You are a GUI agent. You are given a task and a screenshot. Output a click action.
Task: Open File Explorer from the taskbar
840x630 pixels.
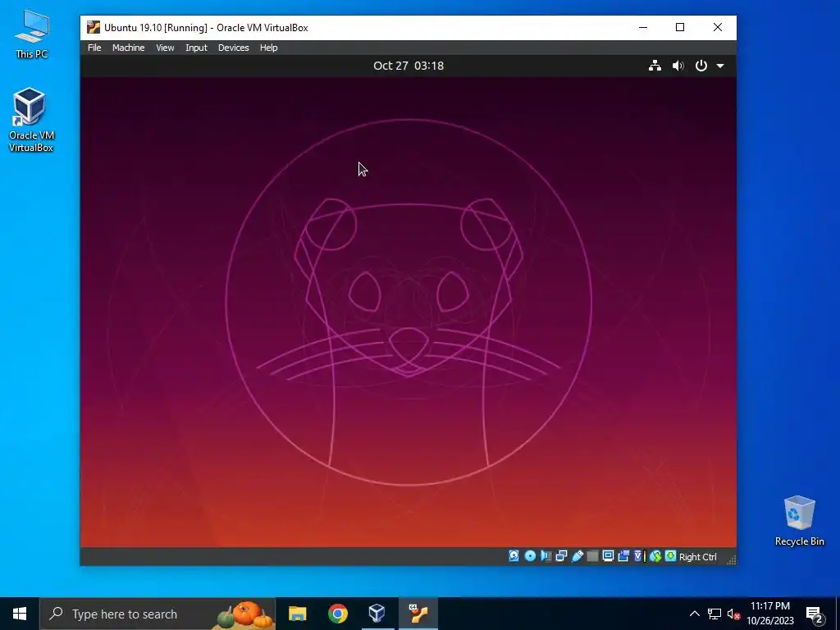pos(297,614)
